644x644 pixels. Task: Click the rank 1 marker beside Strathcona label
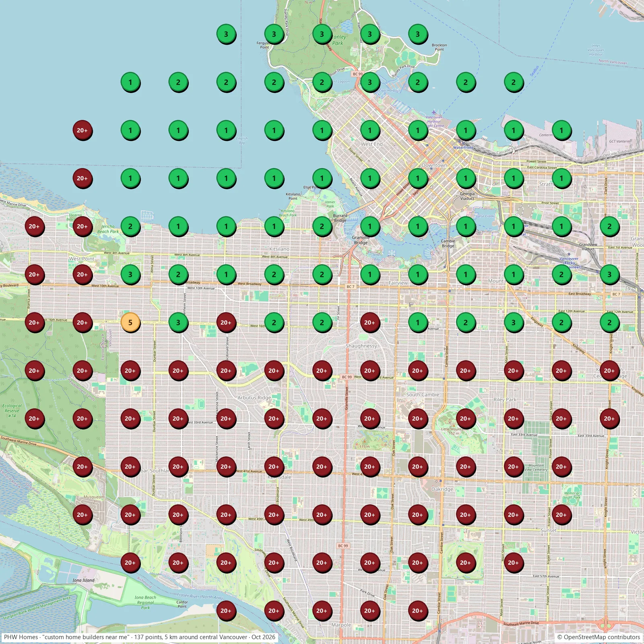tap(561, 178)
